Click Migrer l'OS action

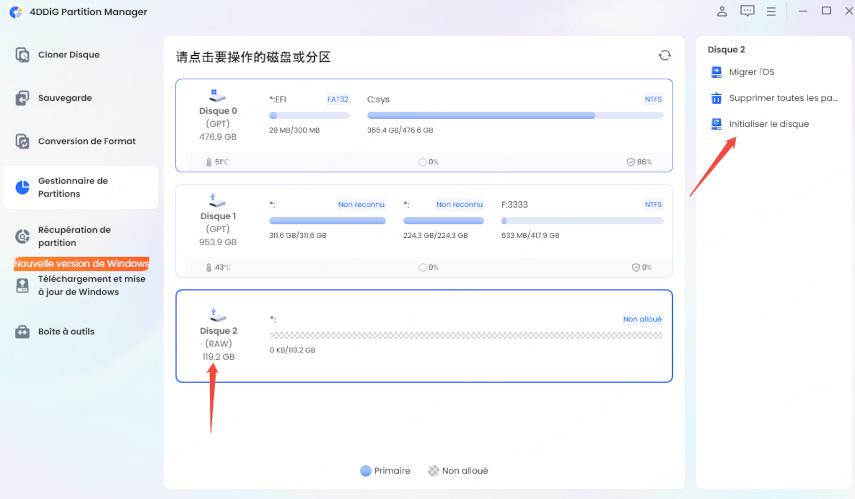click(x=751, y=72)
